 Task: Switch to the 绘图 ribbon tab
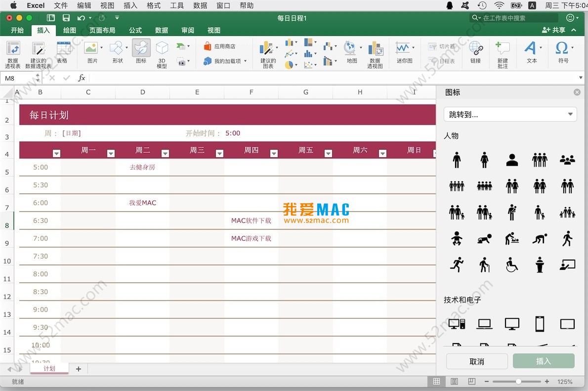coord(70,30)
